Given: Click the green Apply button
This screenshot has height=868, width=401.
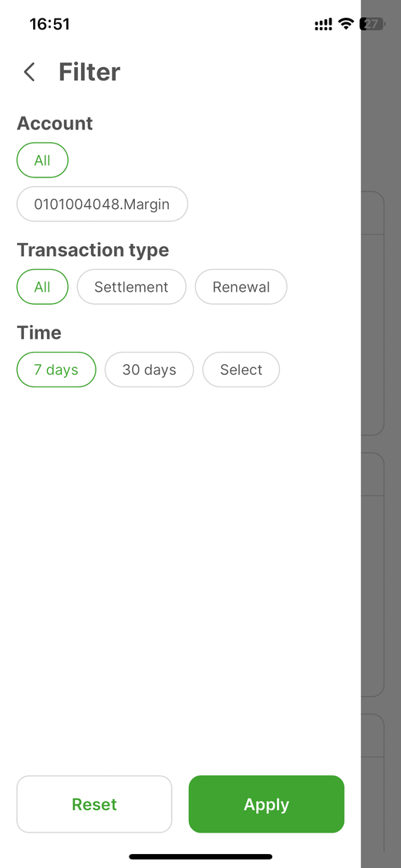Looking at the screenshot, I should point(267,804).
